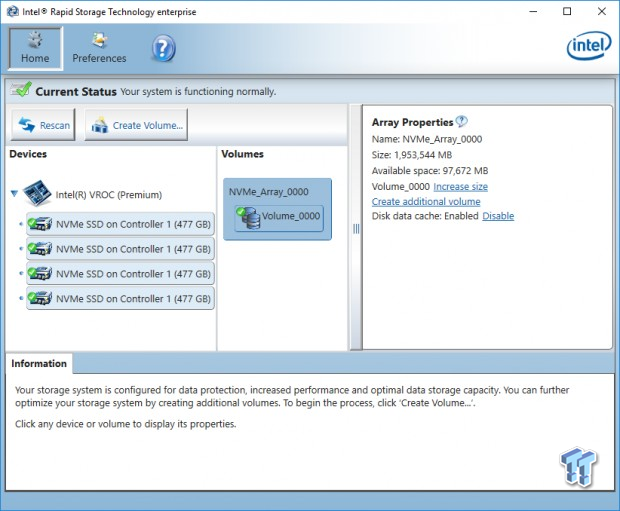This screenshot has height=511, width=620.
Task: Click the app icon in title bar
Action: click(13, 11)
